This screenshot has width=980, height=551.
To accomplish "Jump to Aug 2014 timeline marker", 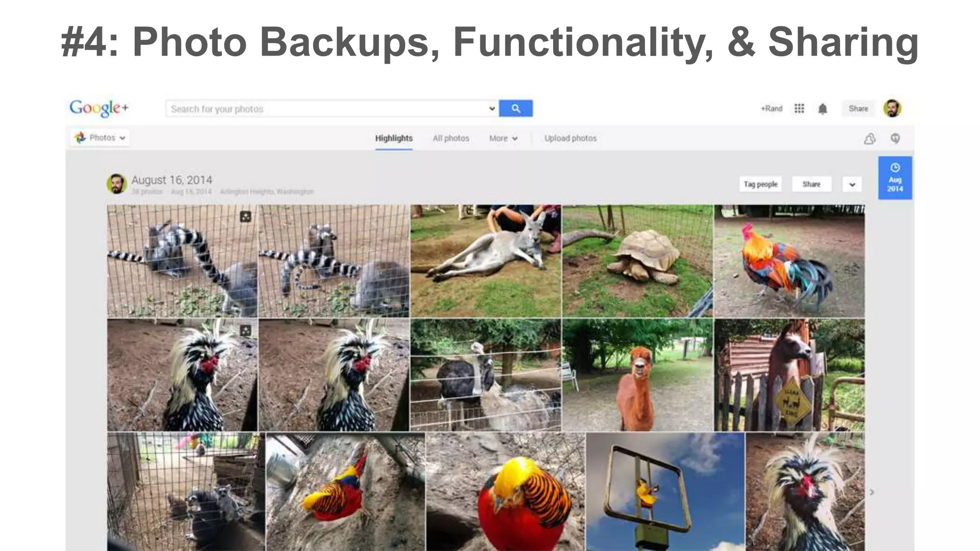I will [895, 178].
